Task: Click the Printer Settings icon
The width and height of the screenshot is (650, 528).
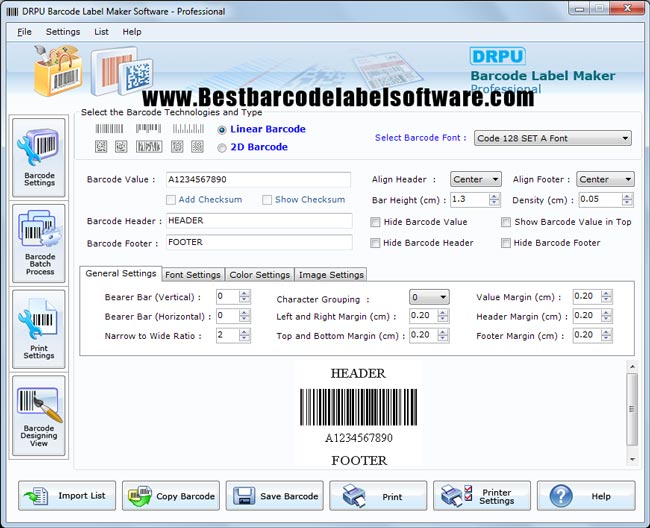Action: click(456, 495)
